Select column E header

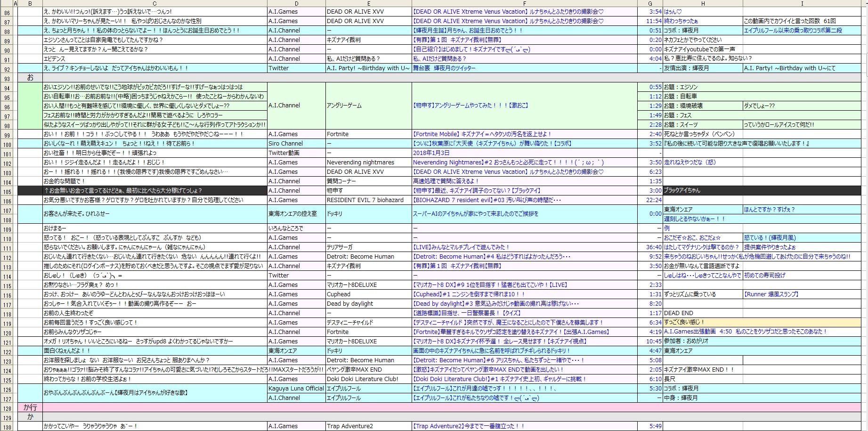[x=369, y=4]
